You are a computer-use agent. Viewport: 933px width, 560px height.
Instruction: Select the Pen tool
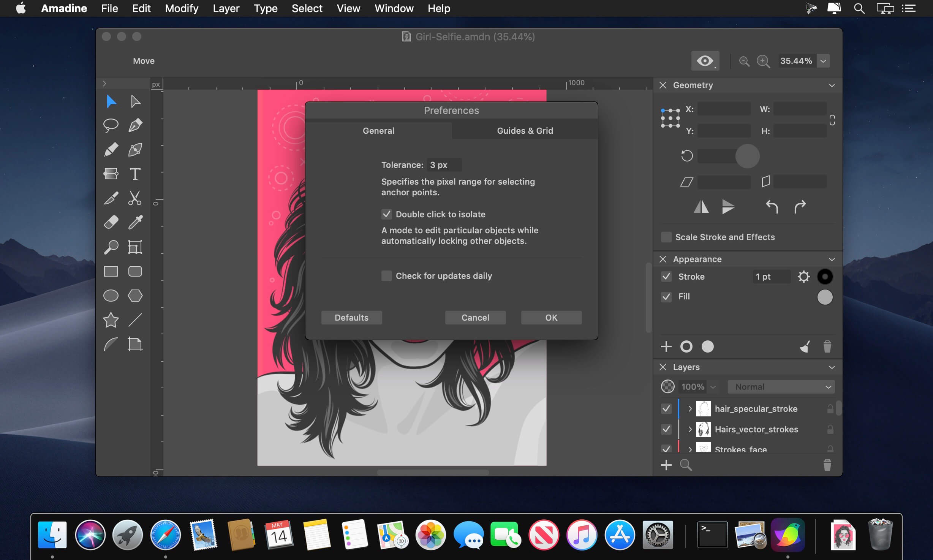pyautogui.click(x=135, y=125)
